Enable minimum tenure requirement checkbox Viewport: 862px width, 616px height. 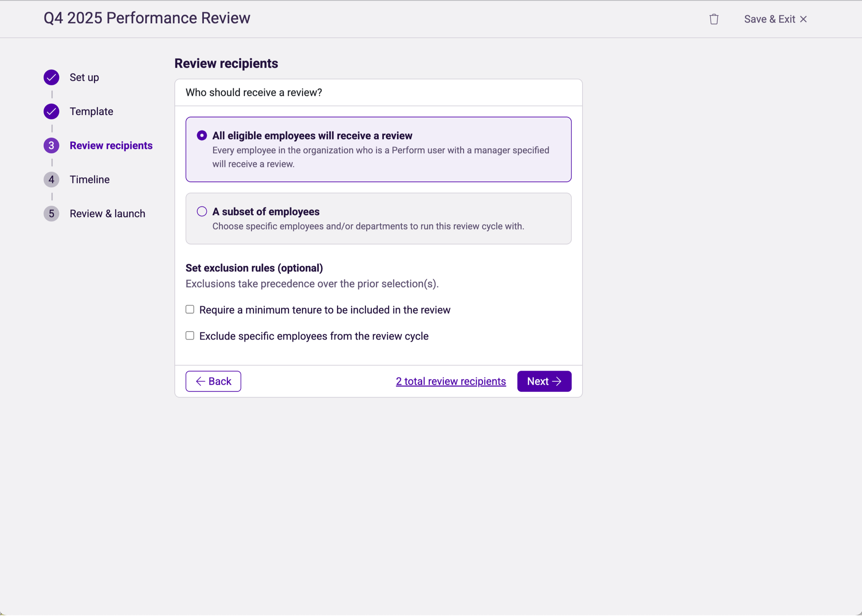click(x=190, y=310)
